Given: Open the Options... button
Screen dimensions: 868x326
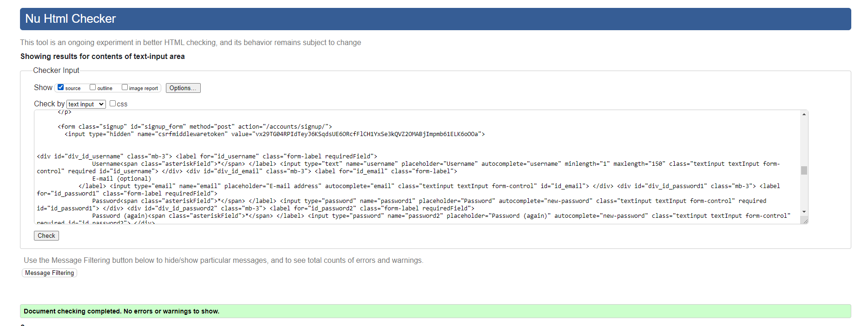Looking at the screenshot, I should click(183, 88).
